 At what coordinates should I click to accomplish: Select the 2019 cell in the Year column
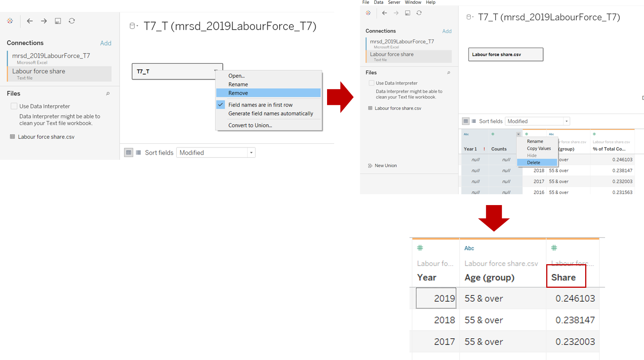coord(436,298)
